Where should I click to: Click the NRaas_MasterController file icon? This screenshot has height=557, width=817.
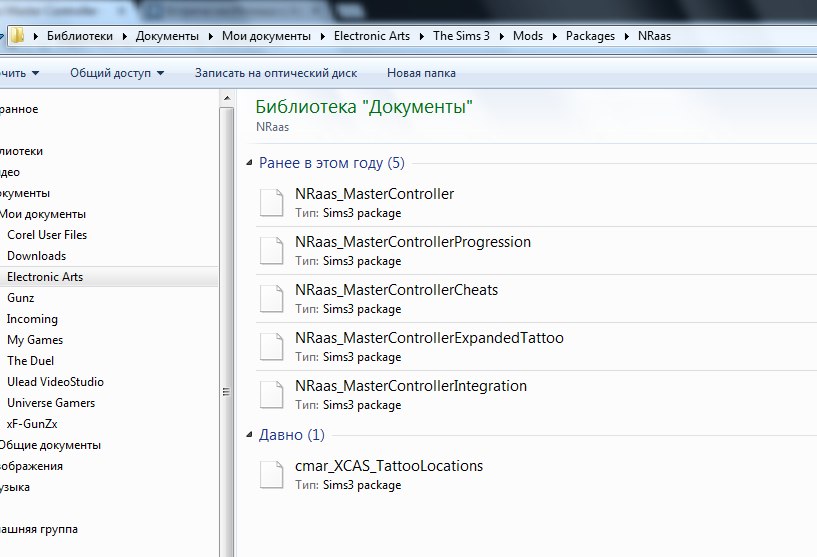click(271, 202)
